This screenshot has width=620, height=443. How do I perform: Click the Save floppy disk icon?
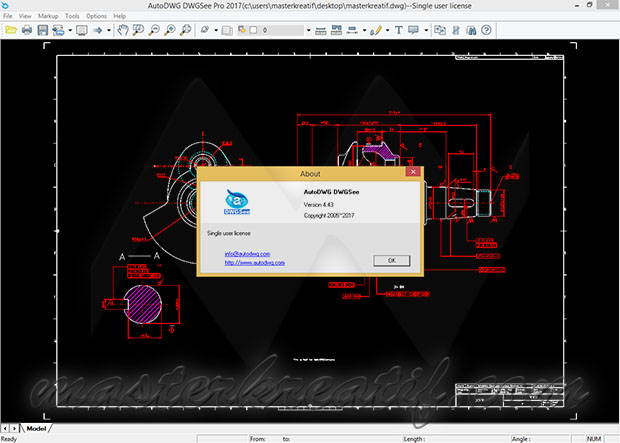43,30
